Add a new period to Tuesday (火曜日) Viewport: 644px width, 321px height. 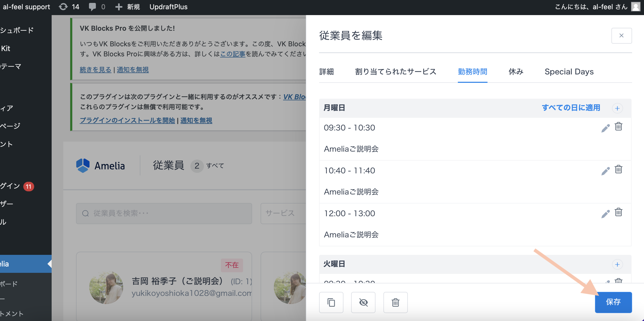pyautogui.click(x=617, y=264)
